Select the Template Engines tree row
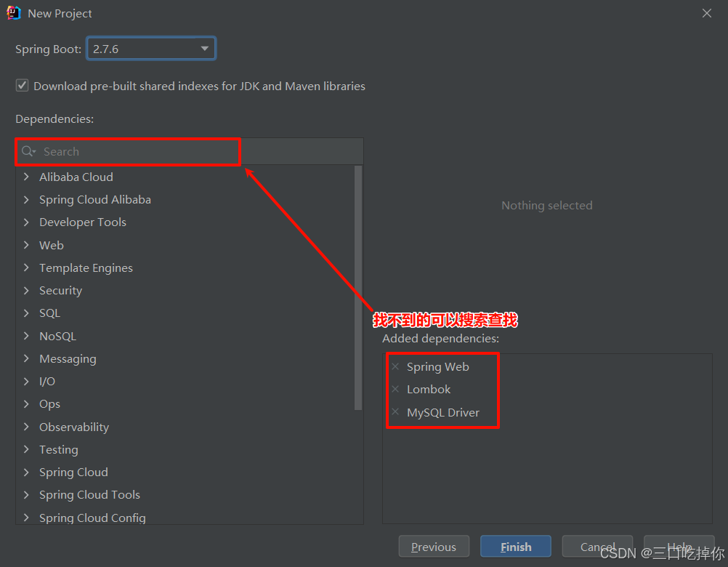 tap(185, 268)
